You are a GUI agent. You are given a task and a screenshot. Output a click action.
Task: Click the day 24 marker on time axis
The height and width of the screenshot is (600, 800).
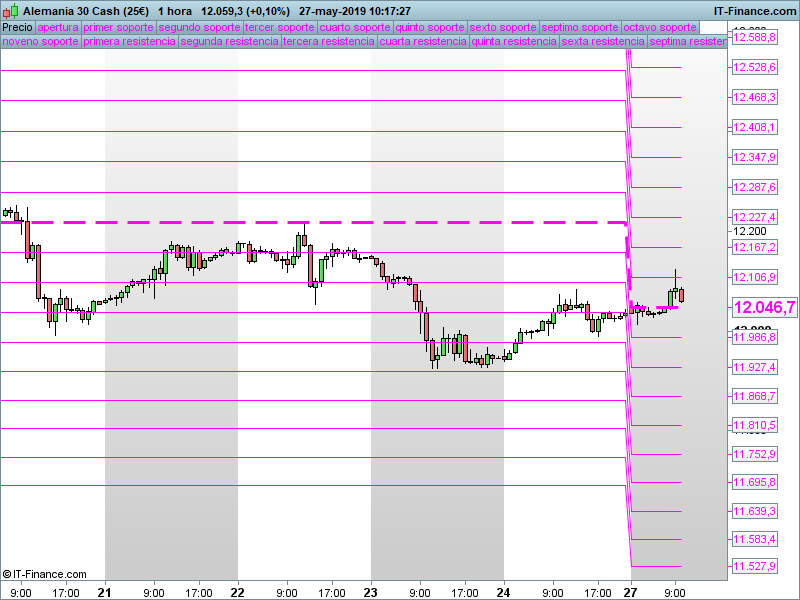point(504,592)
